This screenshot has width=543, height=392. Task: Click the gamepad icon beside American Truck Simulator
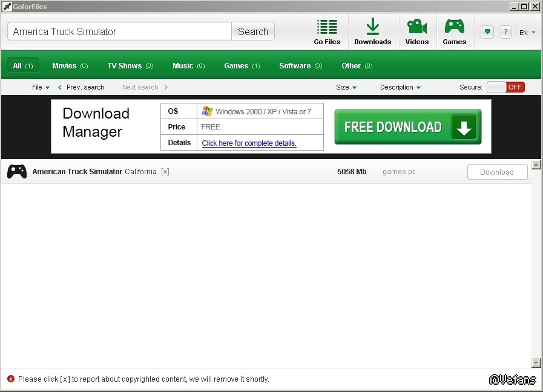point(17,172)
